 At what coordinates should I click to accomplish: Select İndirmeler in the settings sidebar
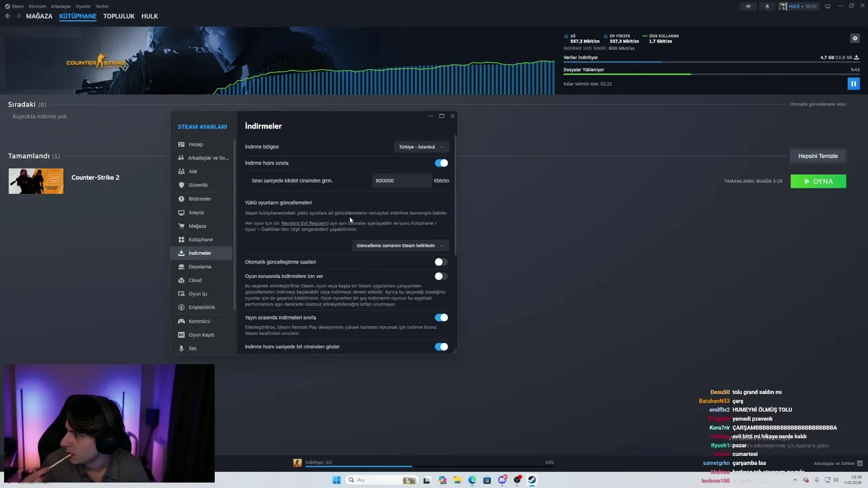(201, 253)
